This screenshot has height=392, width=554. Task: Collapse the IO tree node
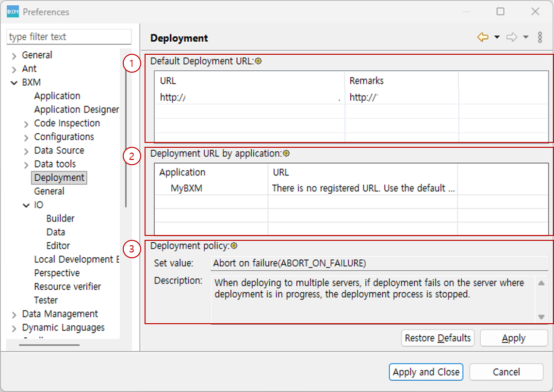coord(26,205)
